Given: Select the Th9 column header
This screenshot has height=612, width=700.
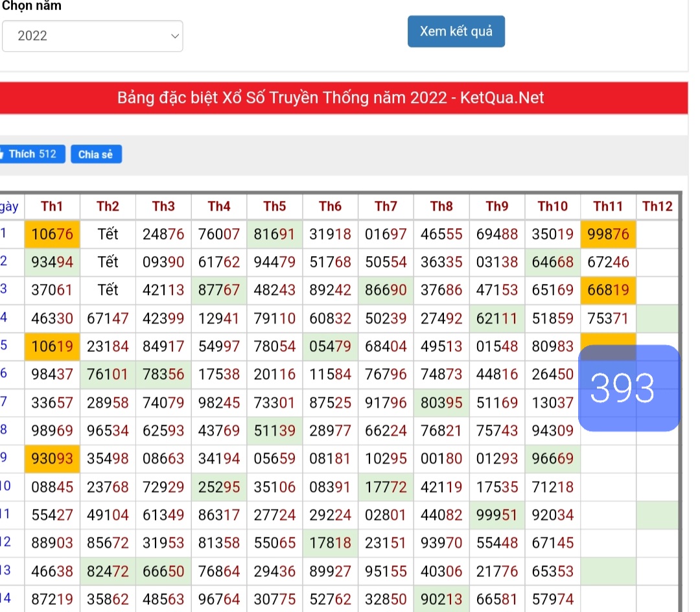Looking at the screenshot, I should tap(497, 206).
